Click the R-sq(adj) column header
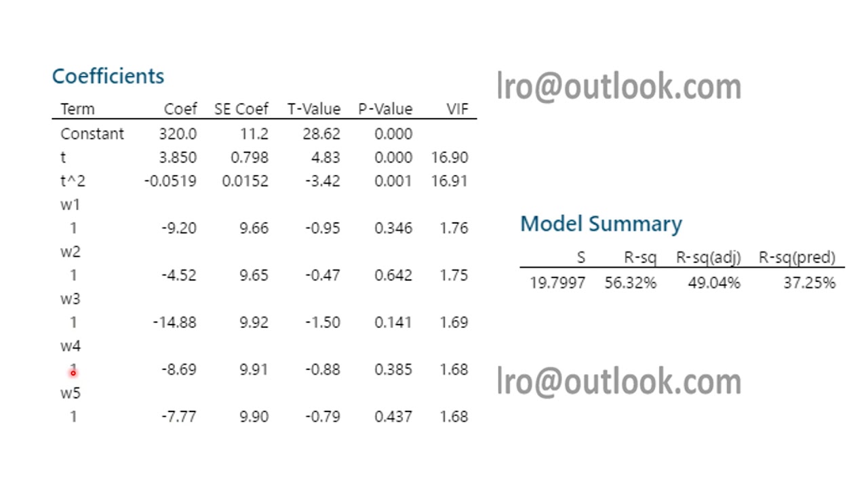Image resolution: width=868 pixels, height=488 pixels. (x=709, y=258)
